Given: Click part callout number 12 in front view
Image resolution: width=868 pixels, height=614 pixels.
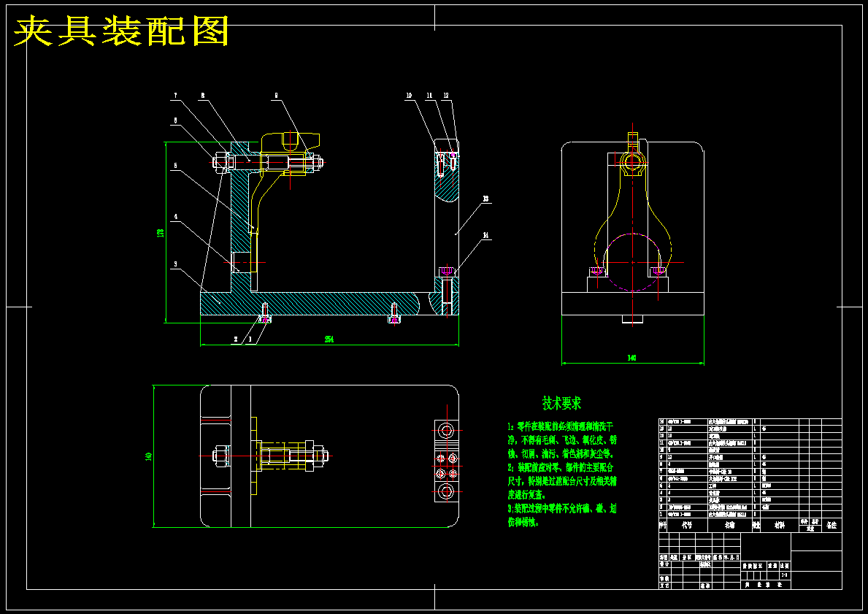Looking at the screenshot, I should point(446,95).
